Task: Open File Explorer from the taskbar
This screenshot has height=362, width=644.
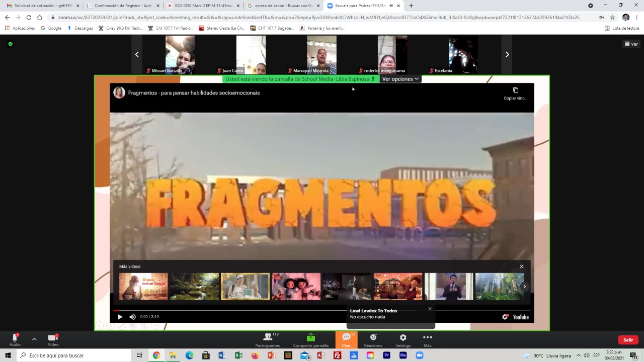Action: (173, 355)
